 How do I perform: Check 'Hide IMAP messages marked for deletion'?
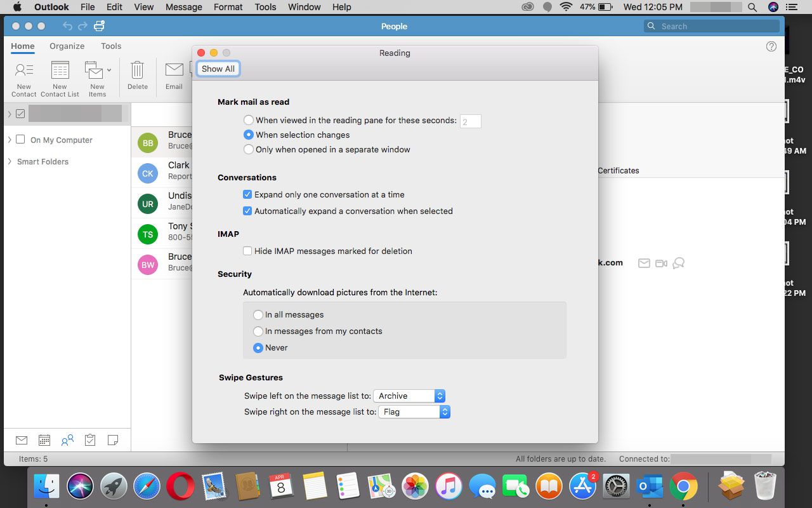click(247, 251)
